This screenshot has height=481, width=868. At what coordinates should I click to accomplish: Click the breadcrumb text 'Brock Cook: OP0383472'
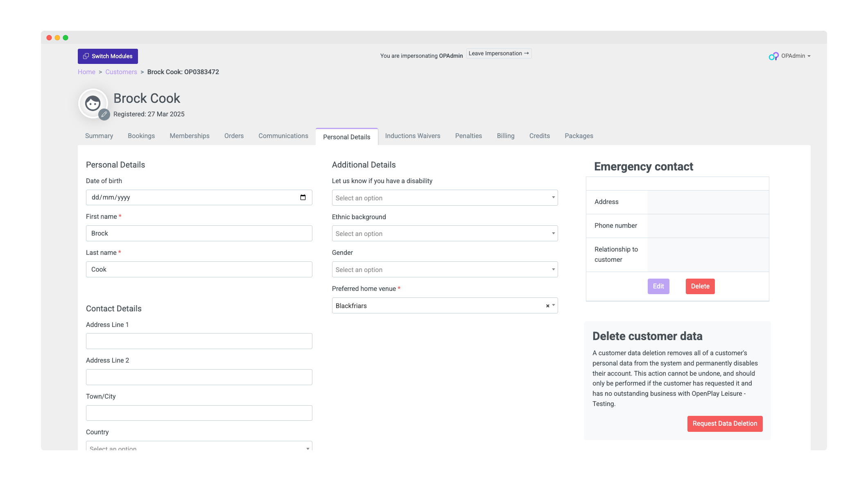[183, 72]
